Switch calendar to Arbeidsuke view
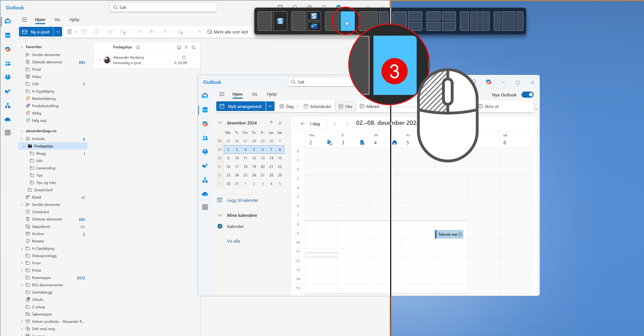The width and height of the screenshot is (644, 336). 317,106
